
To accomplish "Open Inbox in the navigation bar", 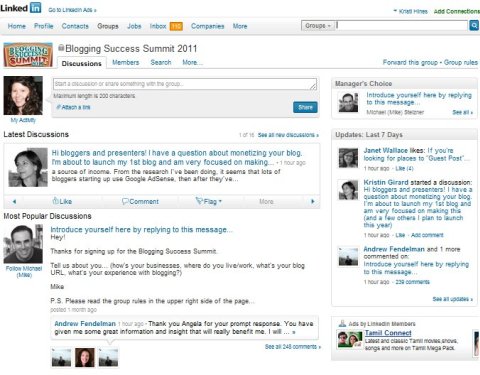I will (x=158, y=26).
